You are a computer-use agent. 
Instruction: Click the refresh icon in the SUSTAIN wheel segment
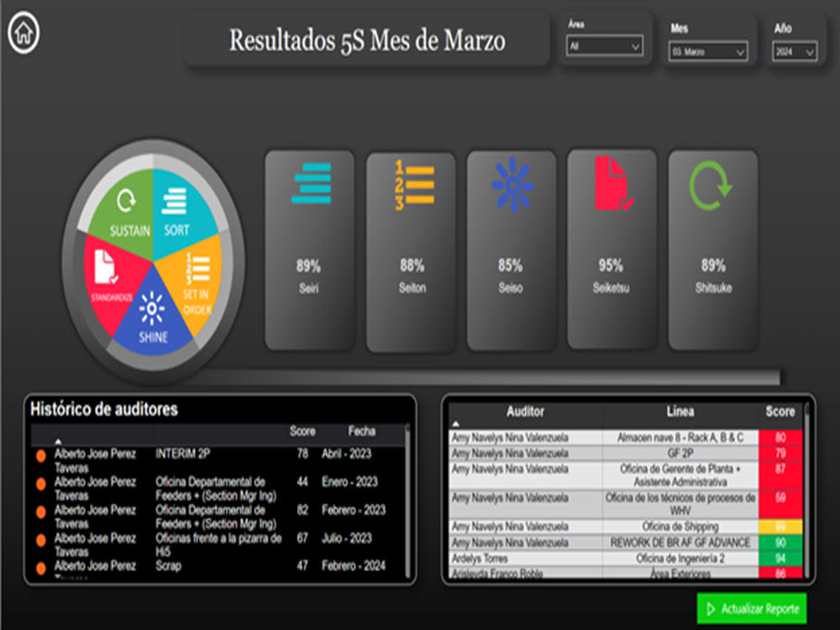(126, 202)
